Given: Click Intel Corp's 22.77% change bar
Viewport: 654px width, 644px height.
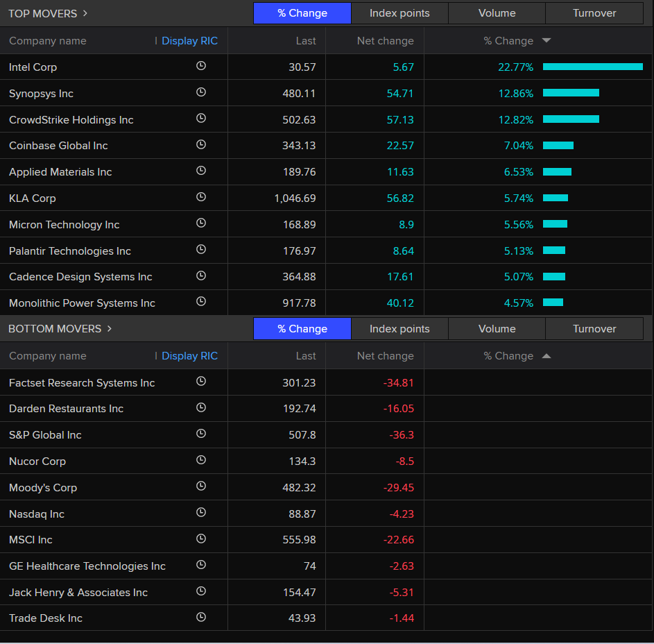Looking at the screenshot, I should [x=592, y=67].
